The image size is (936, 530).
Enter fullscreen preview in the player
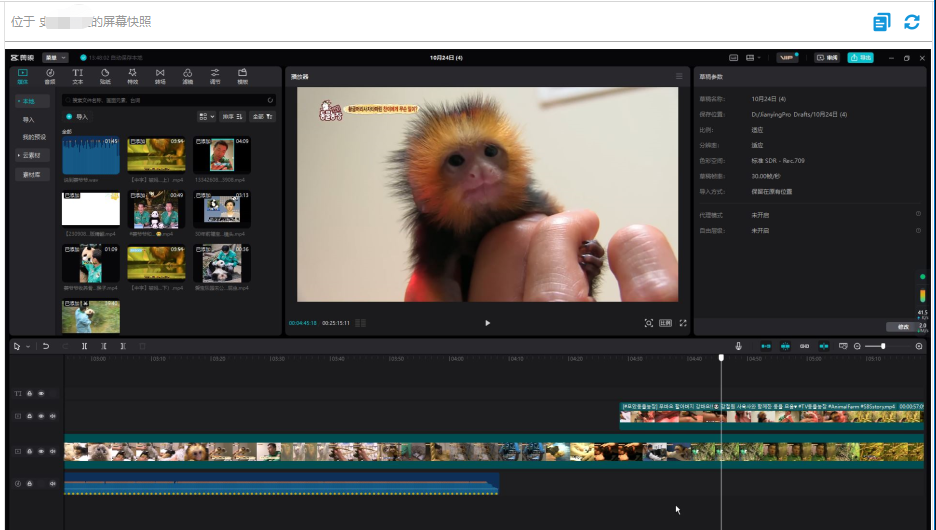click(x=683, y=323)
